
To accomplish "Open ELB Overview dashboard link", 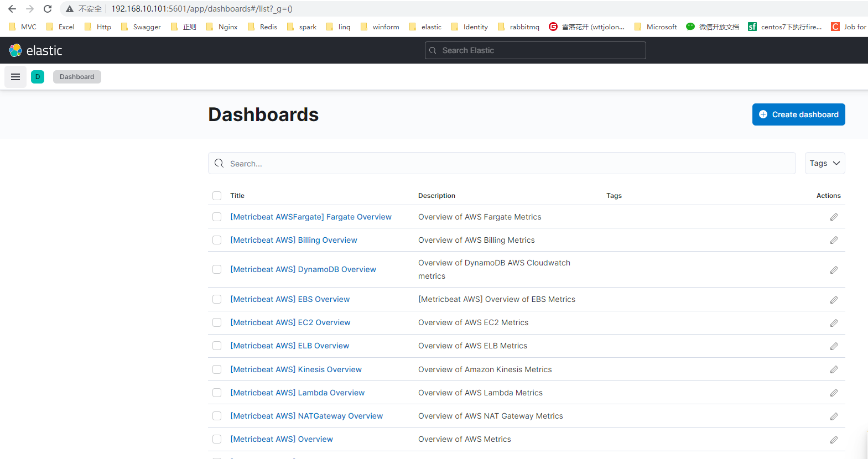I will point(290,346).
